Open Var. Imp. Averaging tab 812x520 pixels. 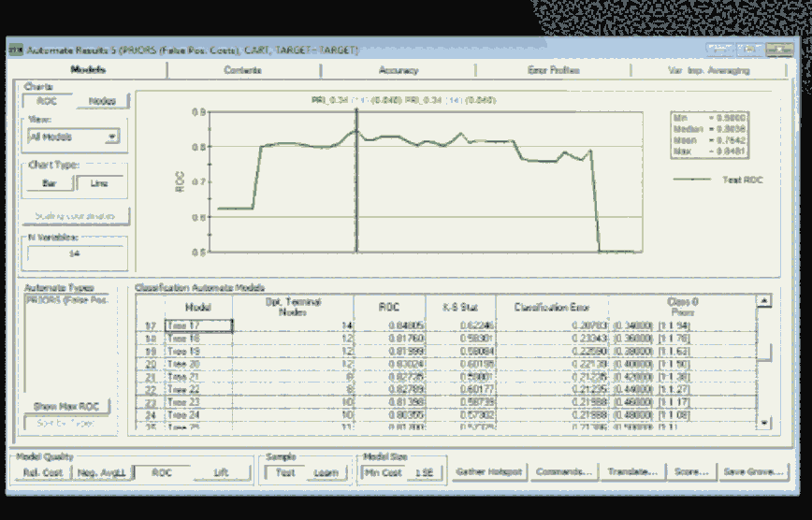point(709,70)
